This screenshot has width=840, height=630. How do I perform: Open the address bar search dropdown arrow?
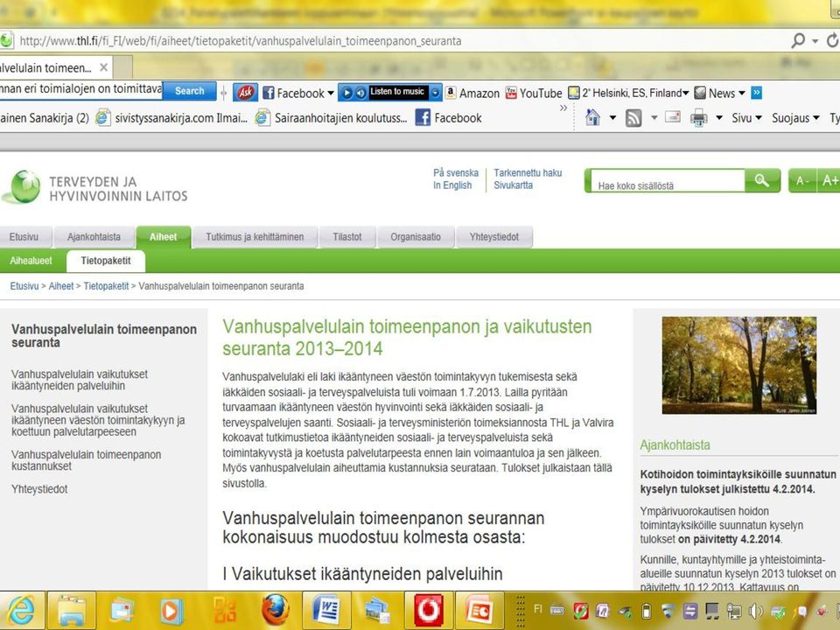pyautogui.click(x=815, y=41)
